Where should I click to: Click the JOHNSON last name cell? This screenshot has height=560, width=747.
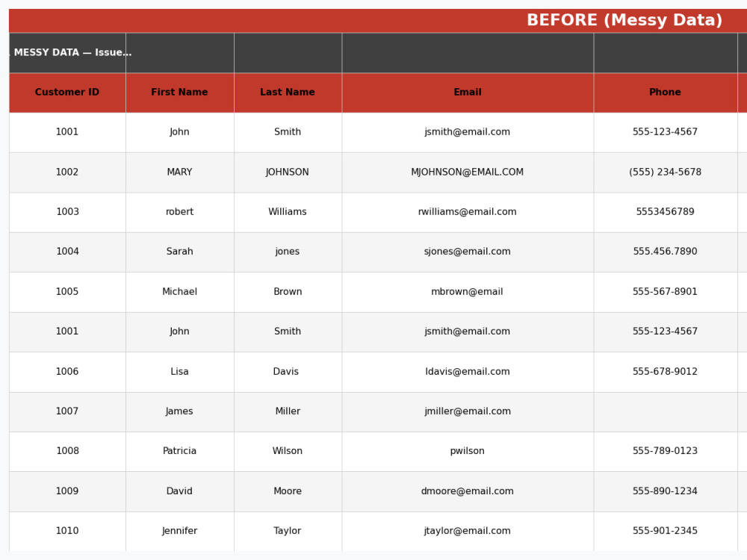pos(288,172)
